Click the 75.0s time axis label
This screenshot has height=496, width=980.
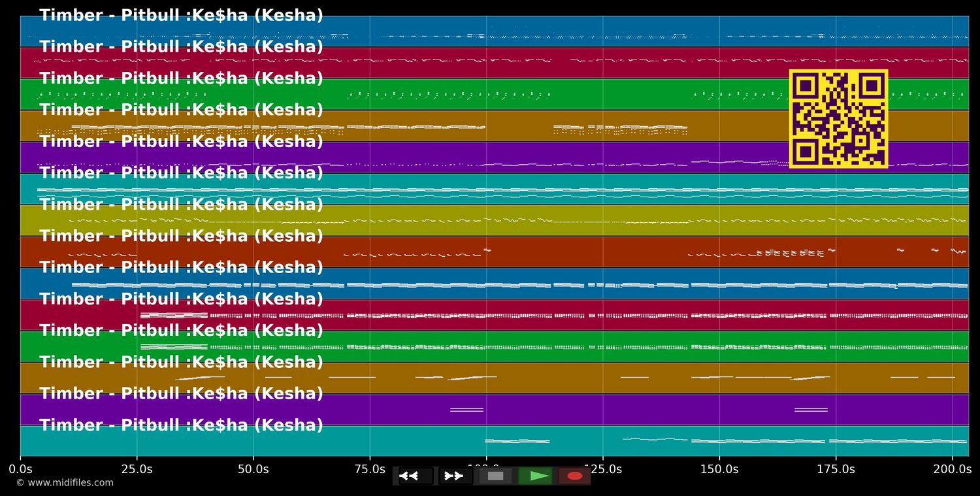pyautogui.click(x=370, y=469)
